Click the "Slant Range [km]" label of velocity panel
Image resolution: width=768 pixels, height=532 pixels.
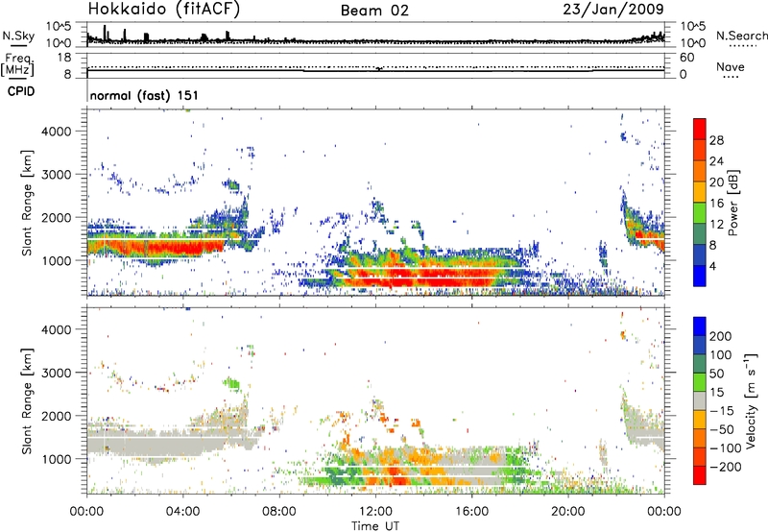[27, 401]
